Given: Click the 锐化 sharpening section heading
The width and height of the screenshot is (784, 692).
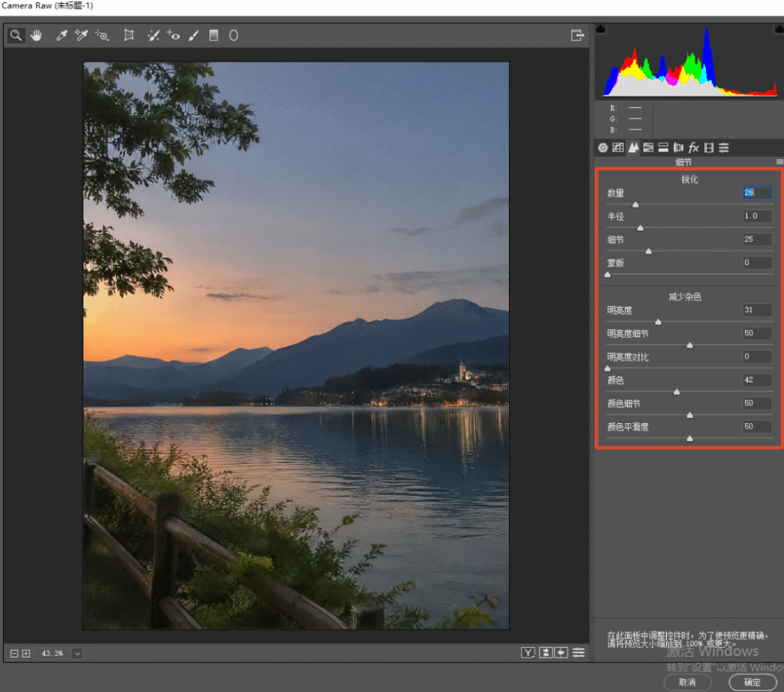Looking at the screenshot, I should tap(690, 179).
